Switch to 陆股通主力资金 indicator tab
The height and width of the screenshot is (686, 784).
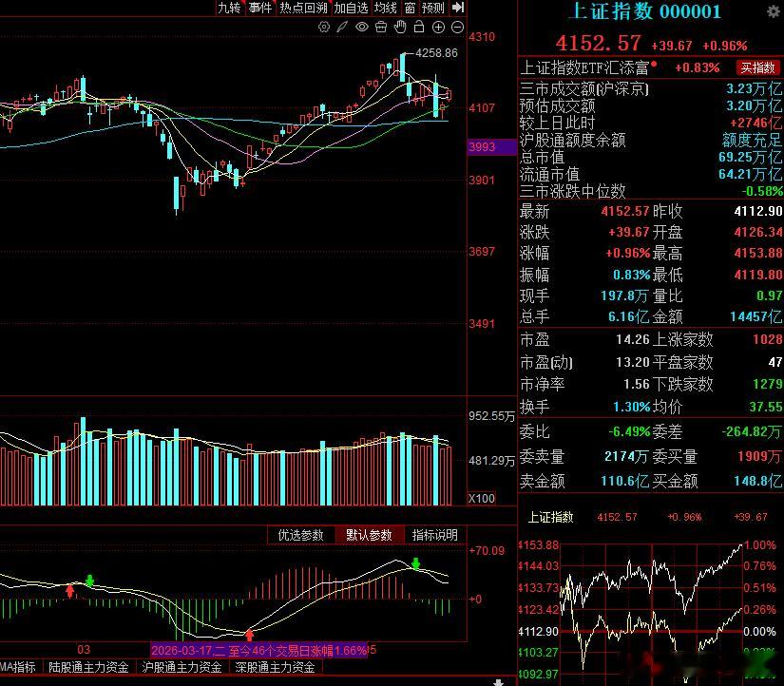88,667
